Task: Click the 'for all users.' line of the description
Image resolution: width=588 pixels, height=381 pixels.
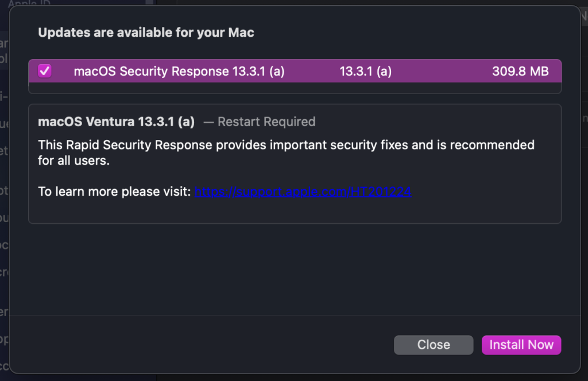Action: pos(73,161)
